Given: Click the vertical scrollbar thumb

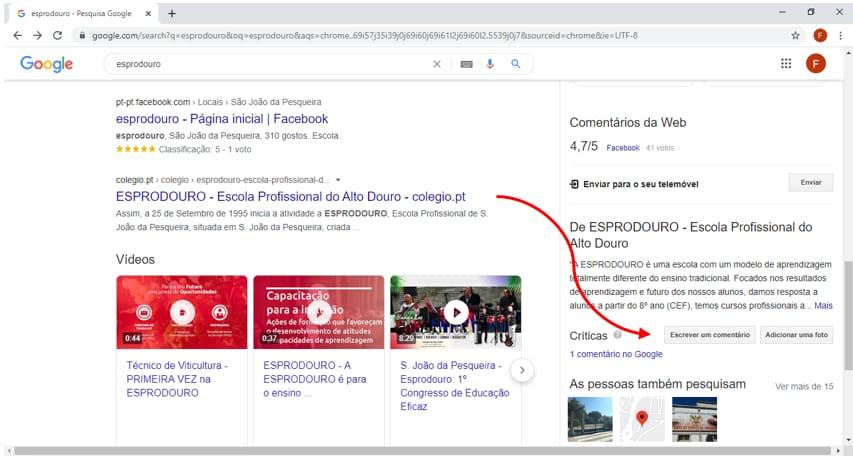Looking at the screenshot, I should (x=848, y=317).
